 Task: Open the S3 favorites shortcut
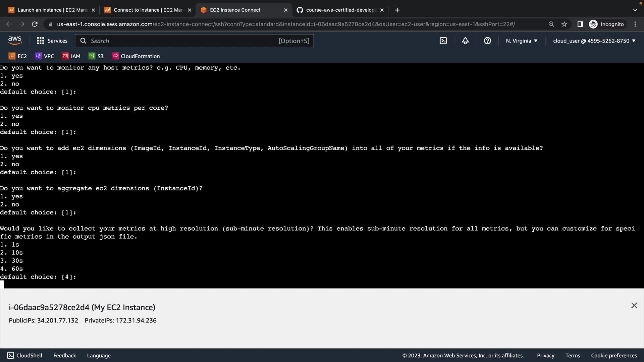(x=96, y=56)
